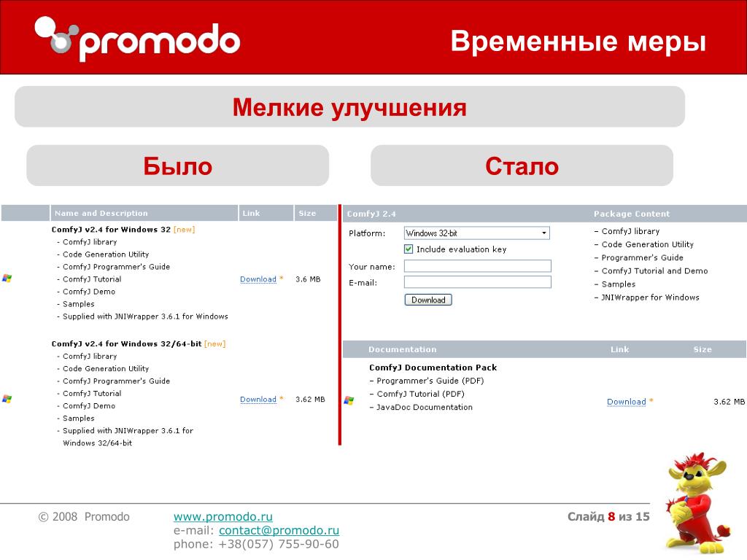Click ComfyJ v2.4 for Windows 32/64-bit title
The height and width of the screenshot is (560, 747).
[127, 344]
